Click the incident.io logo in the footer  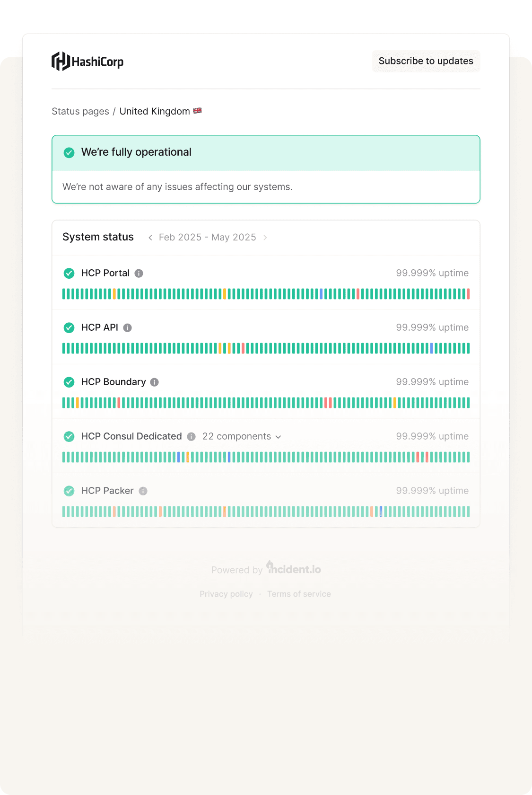[x=293, y=569]
